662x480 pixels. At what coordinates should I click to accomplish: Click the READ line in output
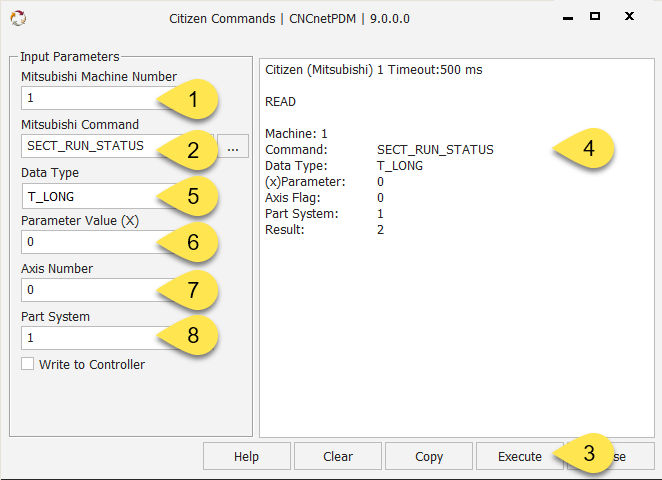[x=280, y=102]
